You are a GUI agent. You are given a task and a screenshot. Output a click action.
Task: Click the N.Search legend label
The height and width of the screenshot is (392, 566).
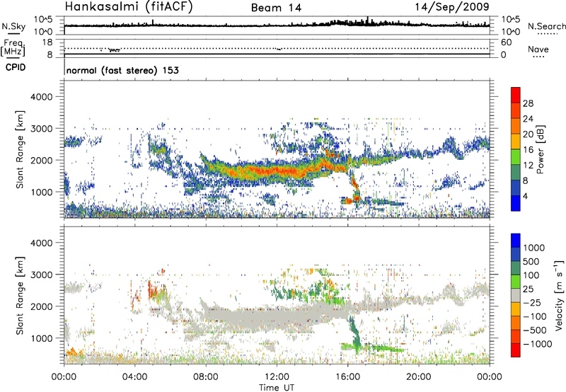click(547, 26)
